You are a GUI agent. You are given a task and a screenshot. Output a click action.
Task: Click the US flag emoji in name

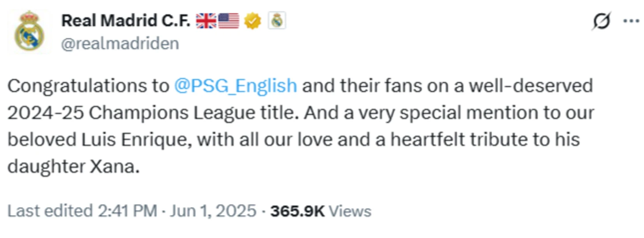(x=228, y=21)
